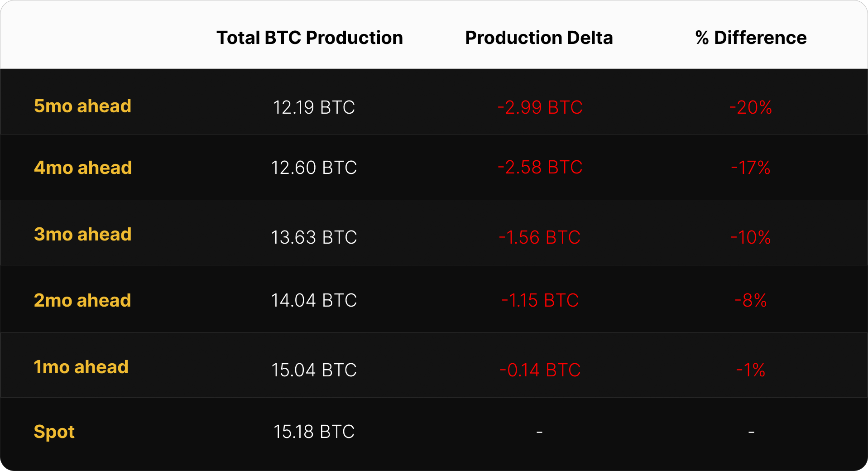Click the % Difference column header
Screen dimensions: 868x471
751,38
